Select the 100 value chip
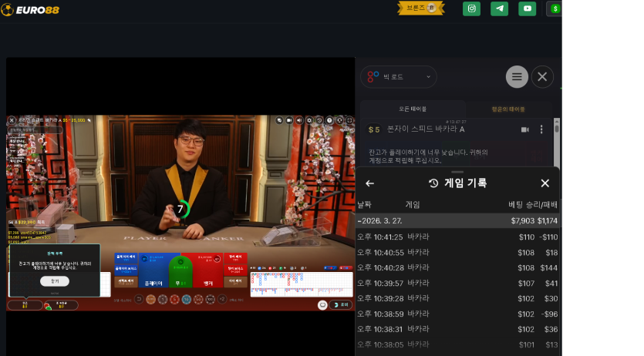The height and width of the screenshot is (356, 644). pos(211,300)
